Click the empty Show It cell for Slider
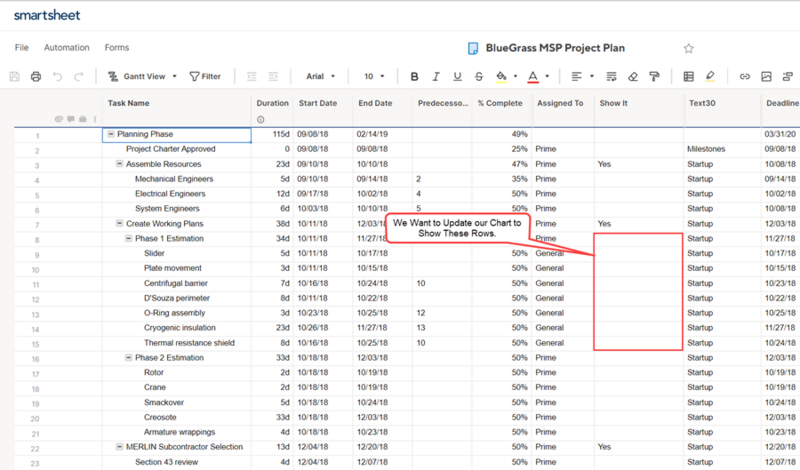 tap(638, 254)
